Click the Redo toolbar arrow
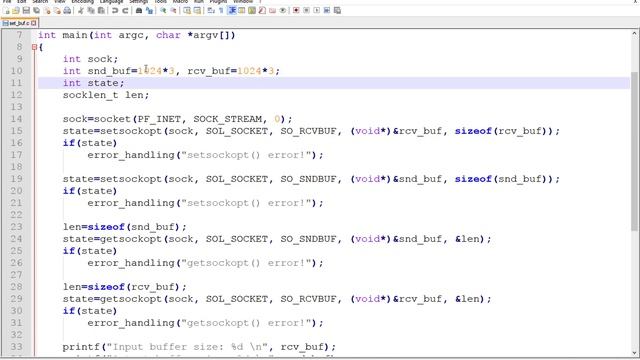Viewport: 640px width, 360px height. click(125, 10)
